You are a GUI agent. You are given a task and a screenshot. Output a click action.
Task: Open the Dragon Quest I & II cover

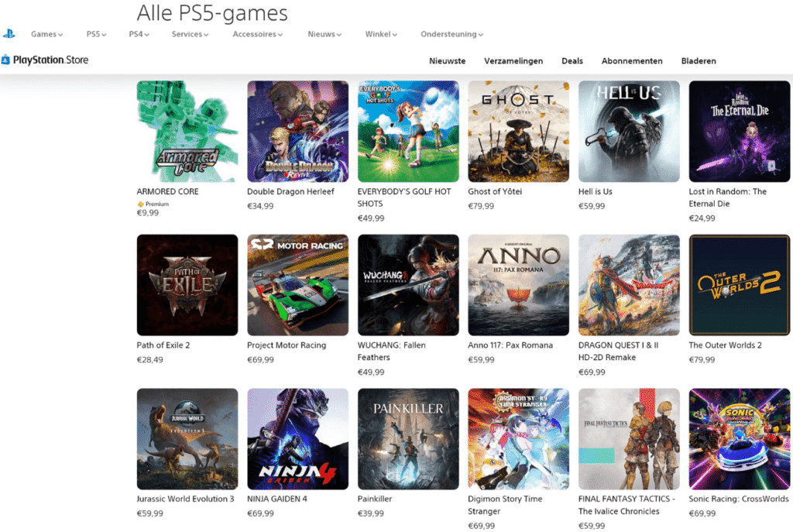click(629, 285)
